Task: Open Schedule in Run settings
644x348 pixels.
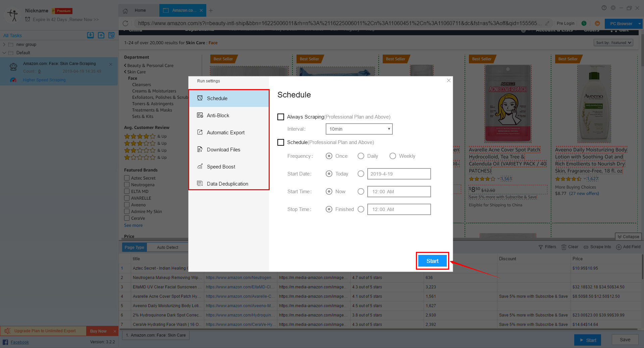Action: (229, 98)
